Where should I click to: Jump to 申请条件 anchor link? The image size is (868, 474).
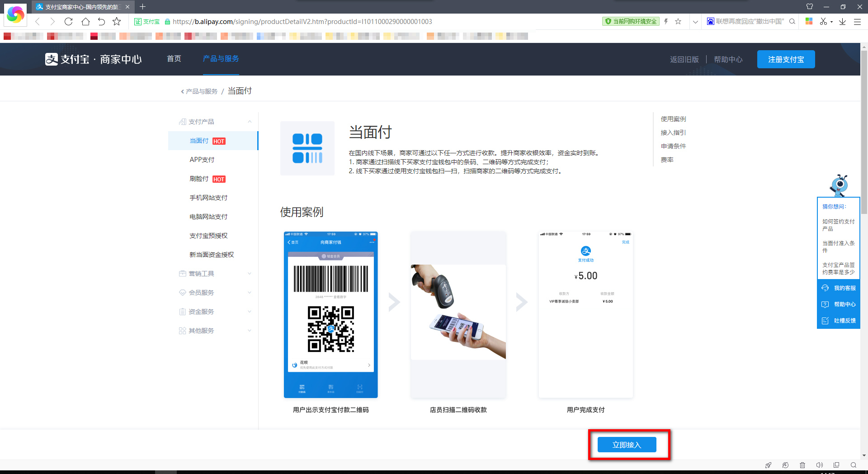(673, 146)
